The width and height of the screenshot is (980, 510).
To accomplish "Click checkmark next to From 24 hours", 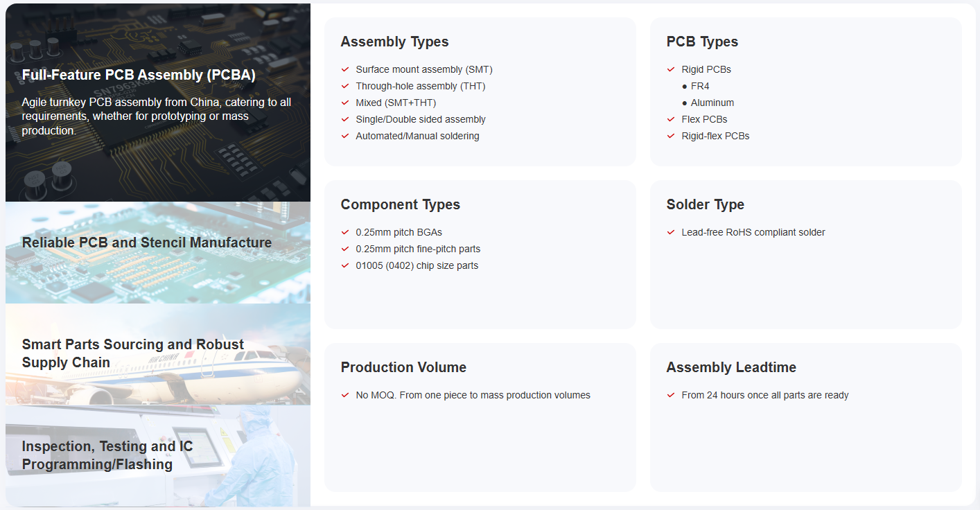I will tap(671, 395).
